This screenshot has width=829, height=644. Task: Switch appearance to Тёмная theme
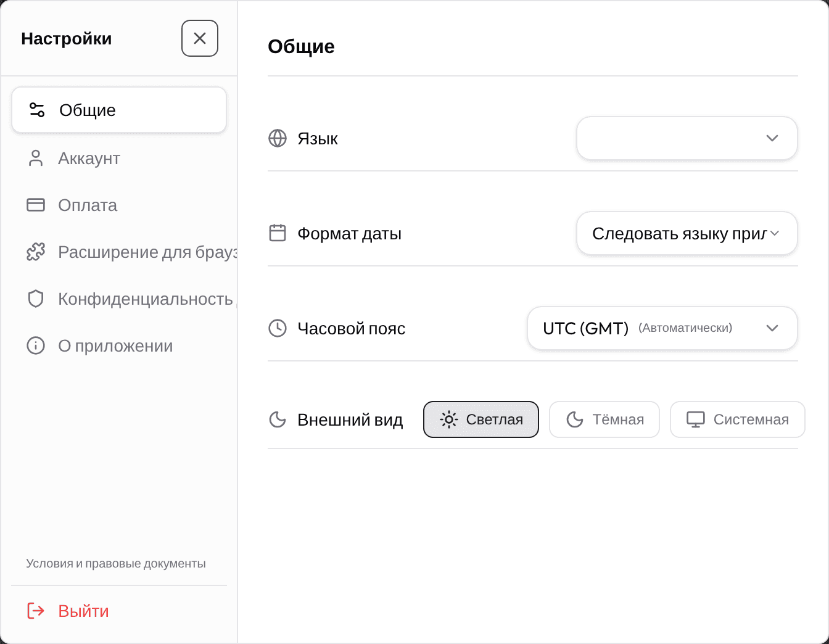pyautogui.click(x=604, y=419)
